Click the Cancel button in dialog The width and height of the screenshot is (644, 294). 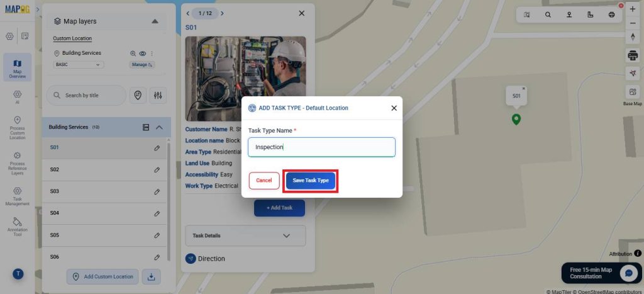click(x=264, y=181)
